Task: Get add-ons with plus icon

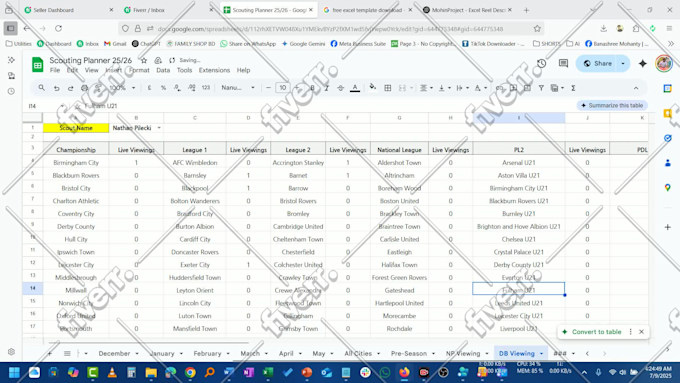Action: [x=667, y=227]
